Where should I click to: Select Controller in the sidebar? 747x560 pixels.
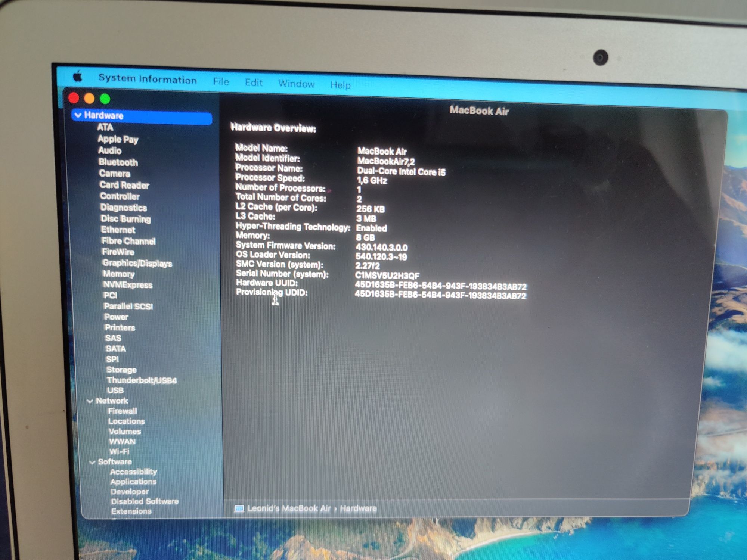(120, 196)
